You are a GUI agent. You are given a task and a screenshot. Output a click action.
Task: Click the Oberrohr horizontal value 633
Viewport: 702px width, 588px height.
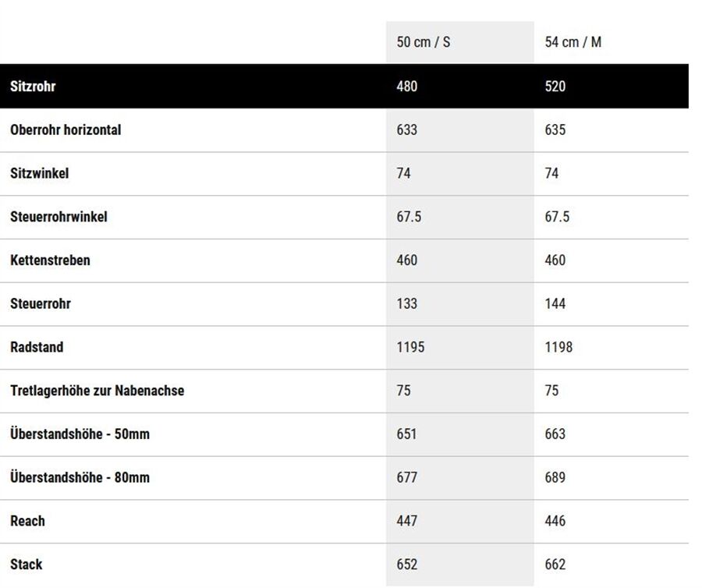click(x=406, y=129)
